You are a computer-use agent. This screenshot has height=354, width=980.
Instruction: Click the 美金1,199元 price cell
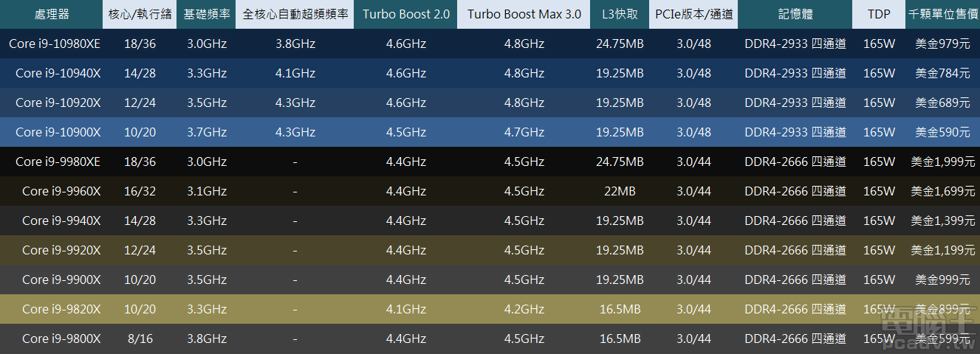point(943,250)
